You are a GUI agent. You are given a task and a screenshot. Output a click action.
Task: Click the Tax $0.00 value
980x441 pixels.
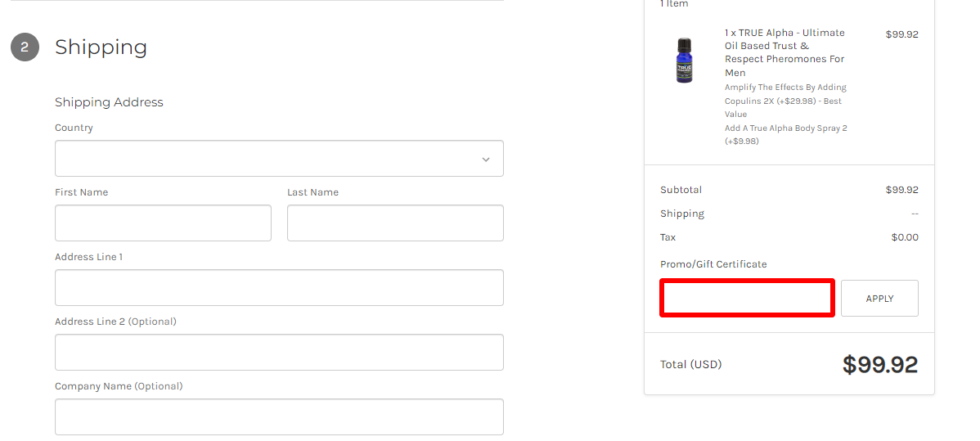(x=905, y=237)
